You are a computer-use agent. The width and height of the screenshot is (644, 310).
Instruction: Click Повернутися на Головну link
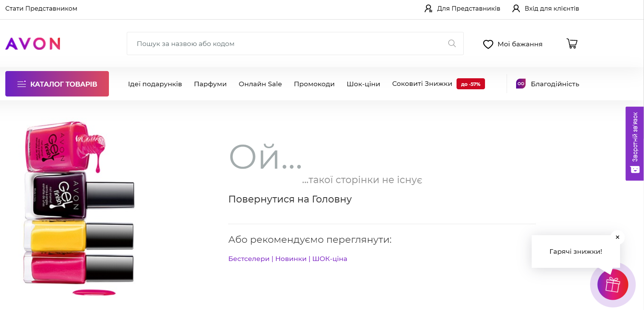click(x=290, y=199)
